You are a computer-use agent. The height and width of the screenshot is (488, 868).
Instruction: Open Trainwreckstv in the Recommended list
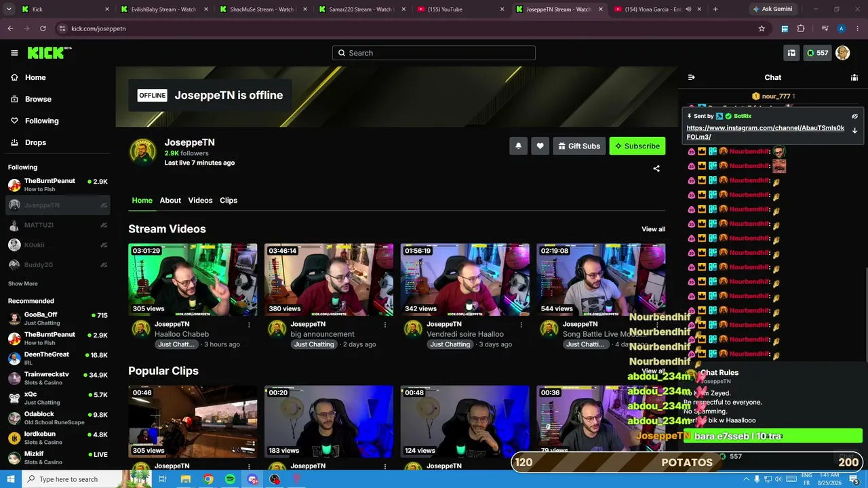pyautogui.click(x=58, y=378)
